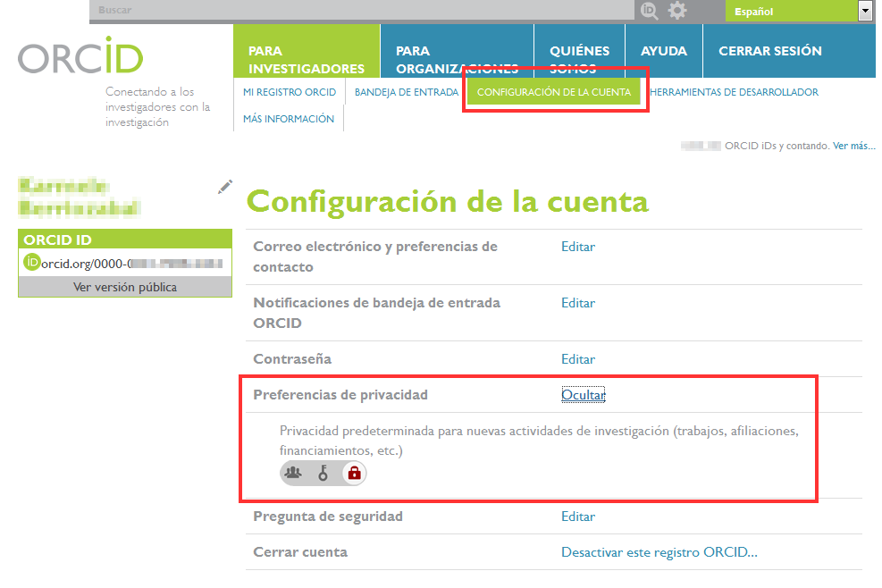Open Para Organizaciones menu
Viewport: 882px width, 588px height.
pos(457,51)
